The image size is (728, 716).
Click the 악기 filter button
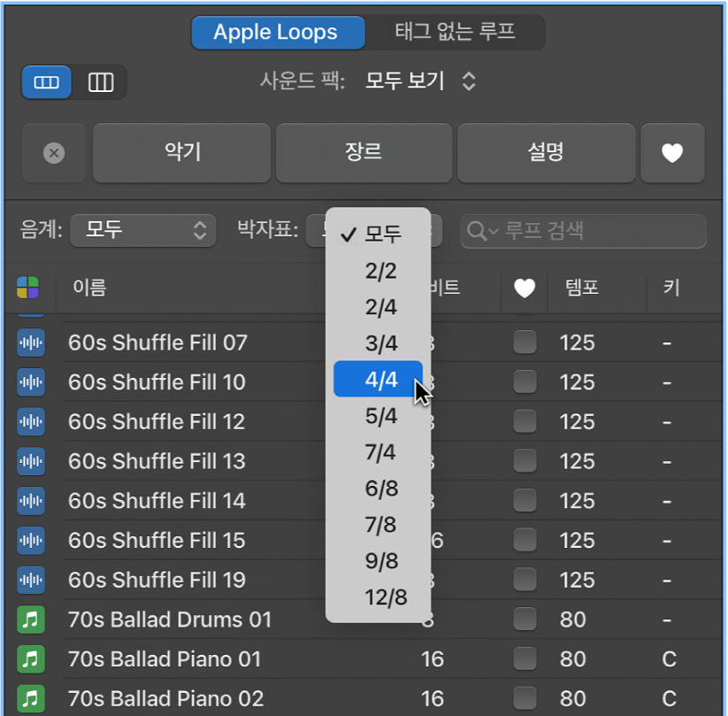point(181,152)
